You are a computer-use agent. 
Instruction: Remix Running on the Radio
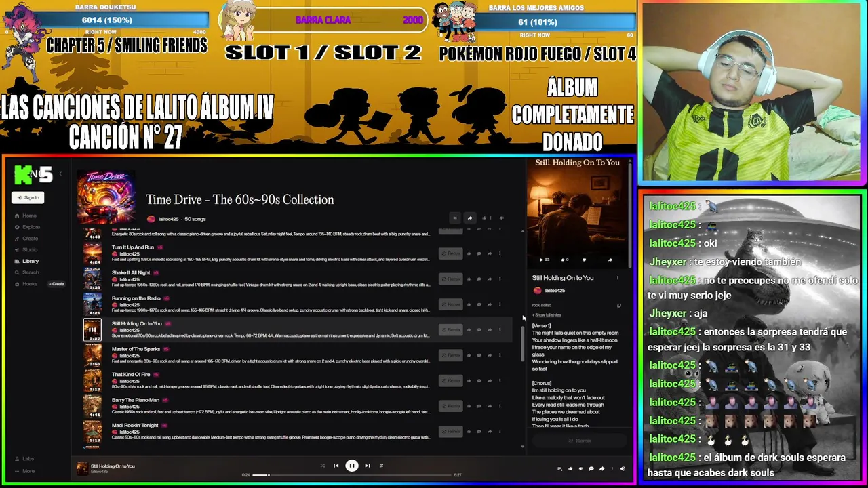pyautogui.click(x=450, y=304)
